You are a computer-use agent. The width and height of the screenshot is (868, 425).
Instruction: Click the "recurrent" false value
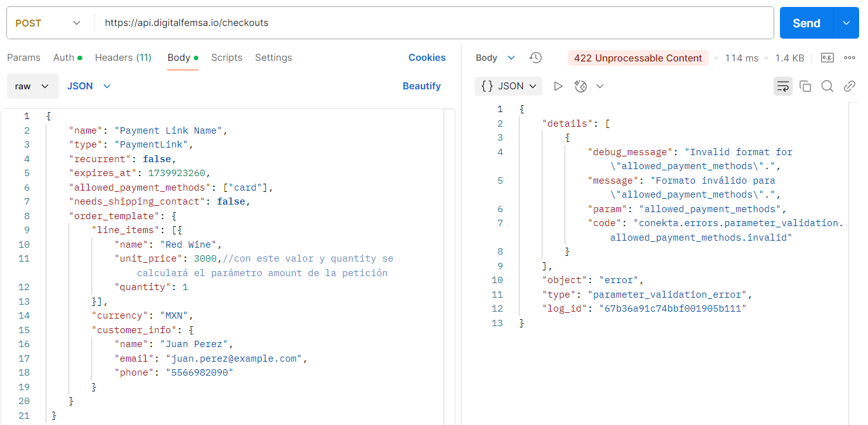[x=157, y=159]
